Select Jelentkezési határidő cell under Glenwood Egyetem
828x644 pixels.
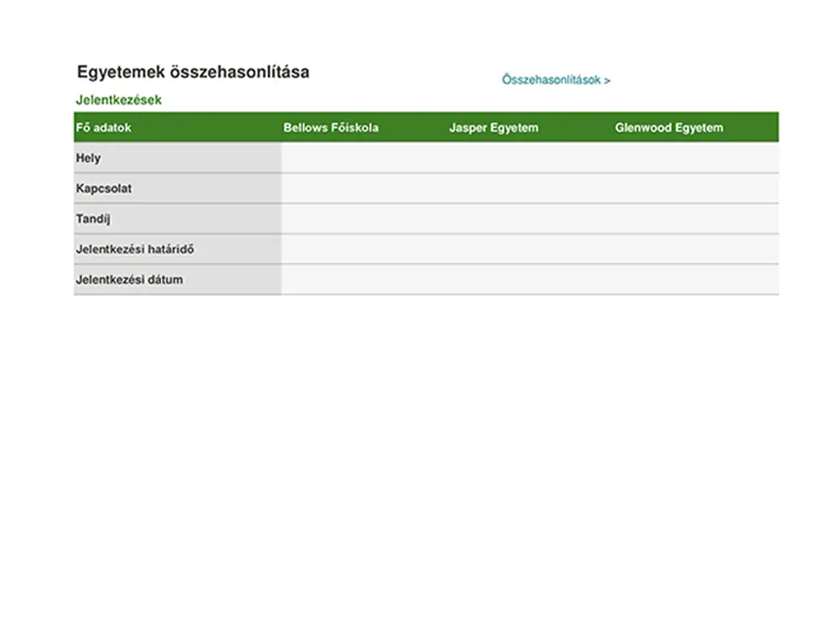click(x=696, y=250)
